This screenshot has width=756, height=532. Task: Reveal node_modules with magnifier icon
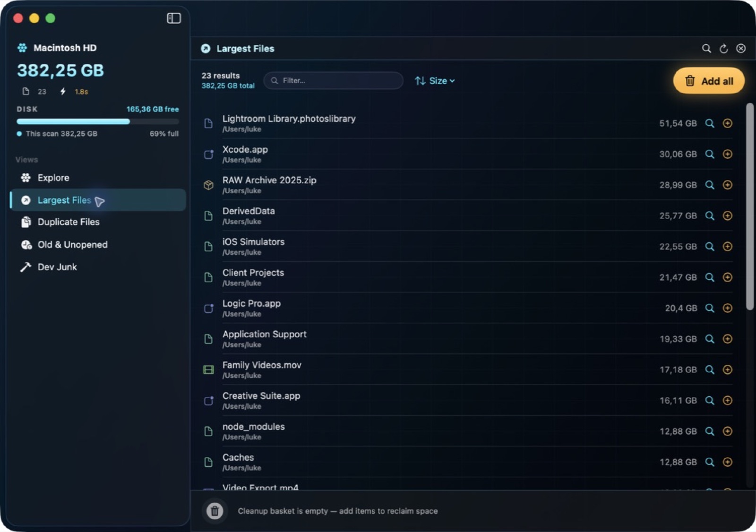(x=710, y=431)
